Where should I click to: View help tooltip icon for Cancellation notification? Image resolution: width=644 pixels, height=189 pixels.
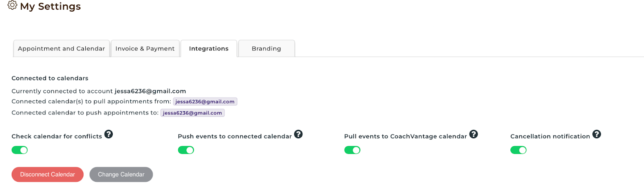click(x=597, y=134)
